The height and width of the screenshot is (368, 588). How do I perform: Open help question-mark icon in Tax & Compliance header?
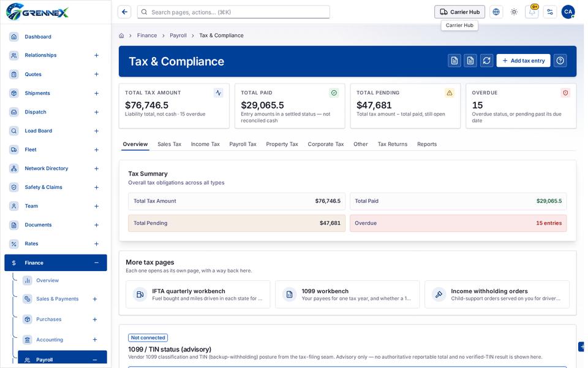[x=560, y=61]
